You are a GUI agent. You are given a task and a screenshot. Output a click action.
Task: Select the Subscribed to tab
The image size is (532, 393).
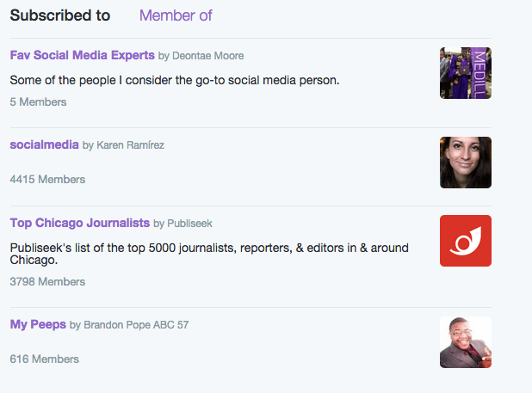(x=60, y=15)
